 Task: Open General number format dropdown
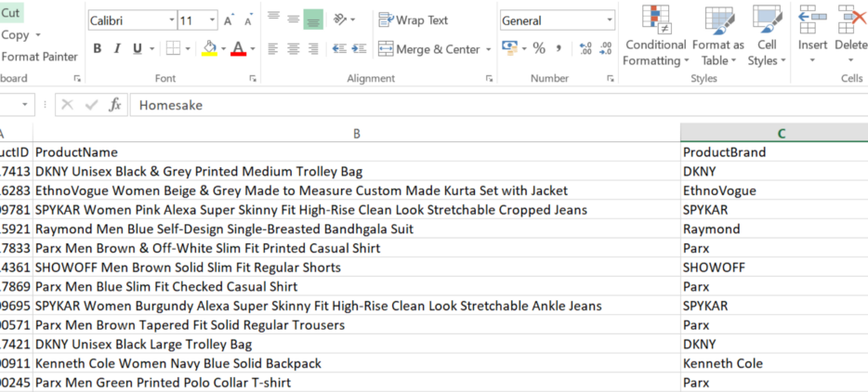610,21
